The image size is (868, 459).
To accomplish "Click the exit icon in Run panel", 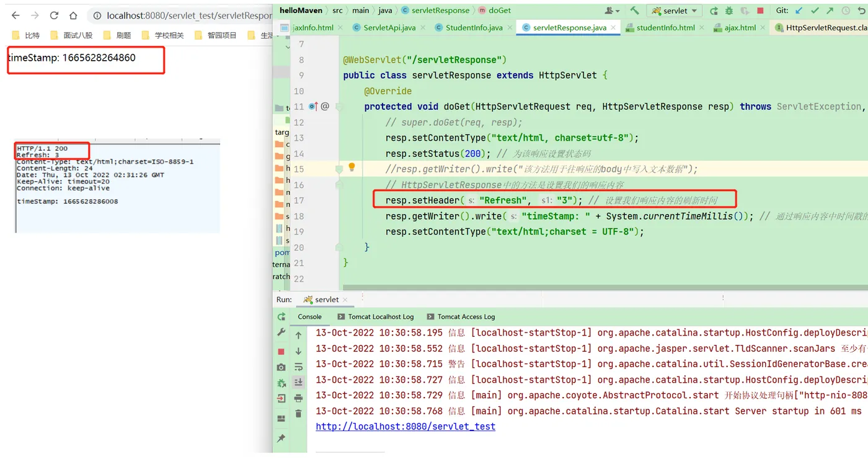I will coord(281,399).
